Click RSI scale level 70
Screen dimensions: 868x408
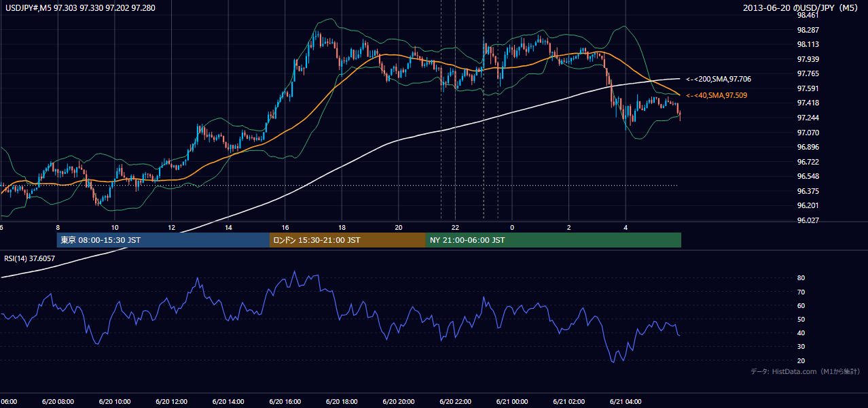click(801, 292)
